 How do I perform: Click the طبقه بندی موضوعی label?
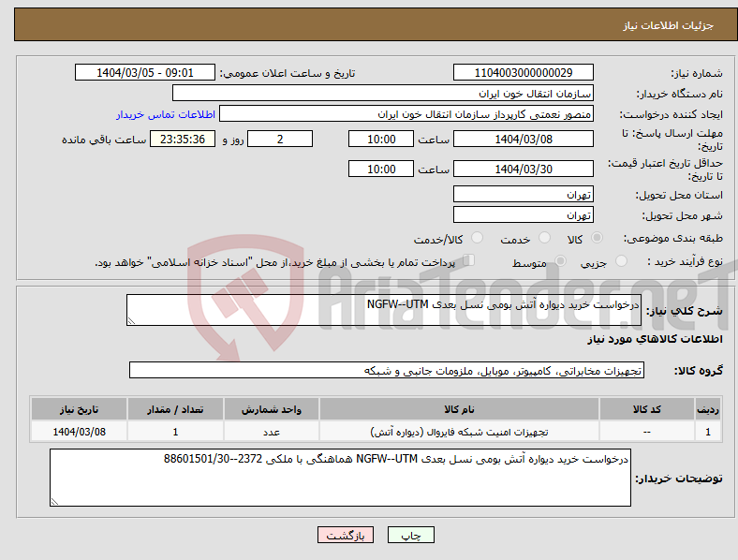point(673,238)
